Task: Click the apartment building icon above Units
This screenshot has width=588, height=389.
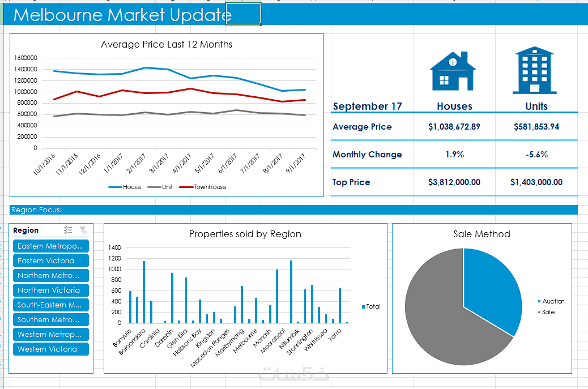Action: [x=535, y=70]
